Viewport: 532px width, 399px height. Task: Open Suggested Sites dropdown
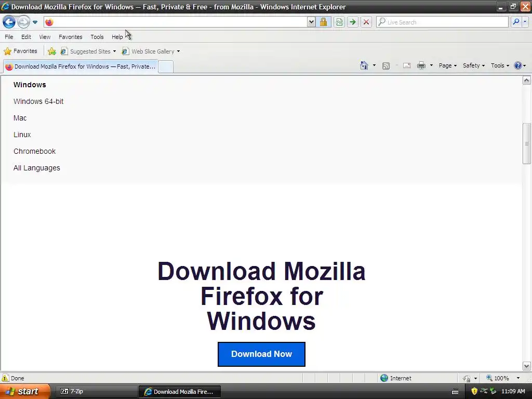point(88,51)
